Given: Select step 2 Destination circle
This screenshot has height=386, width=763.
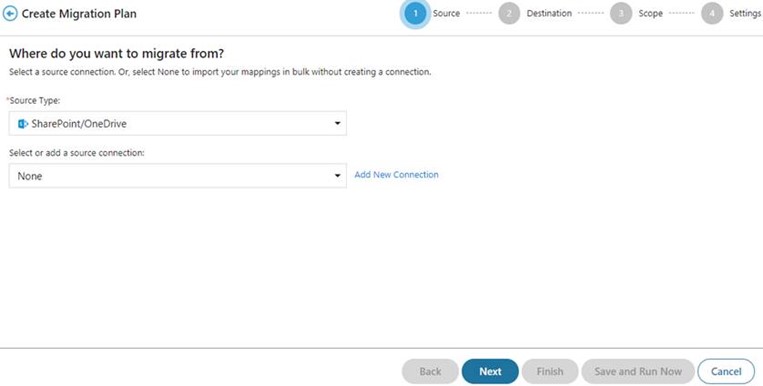Looking at the screenshot, I should click(x=509, y=14).
